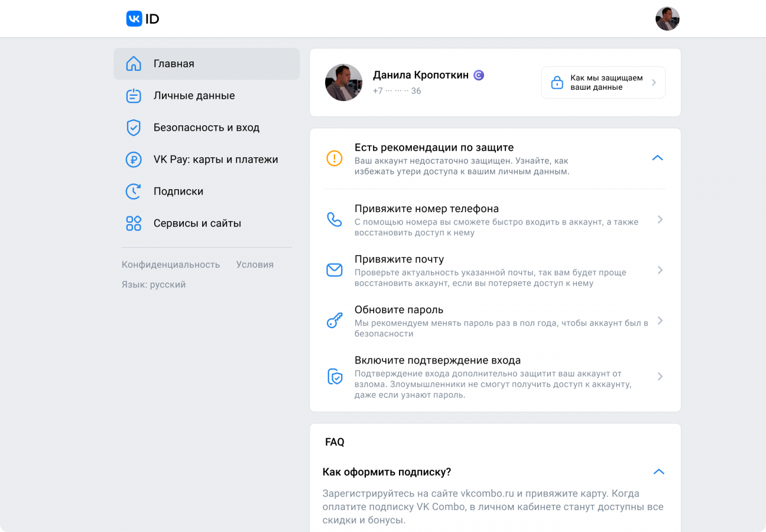Collapse the Есть рекомендации по защите section
This screenshot has width=766, height=532.
pyautogui.click(x=657, y=158)
